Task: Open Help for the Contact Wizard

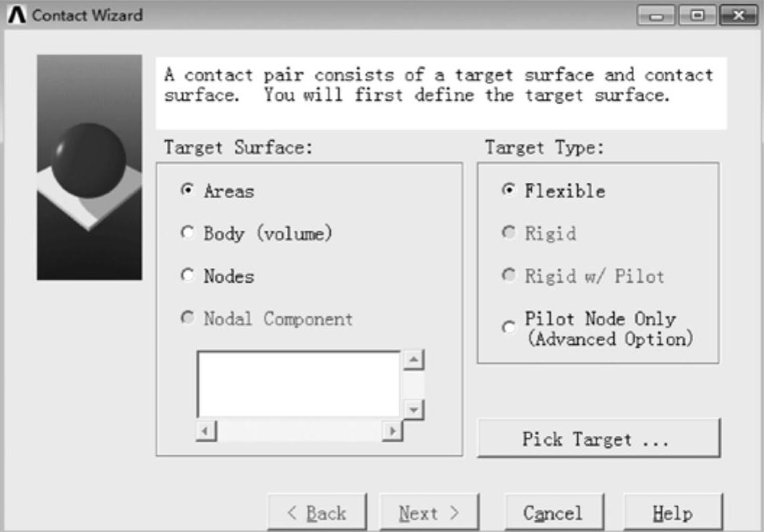Action: (673, 513)
